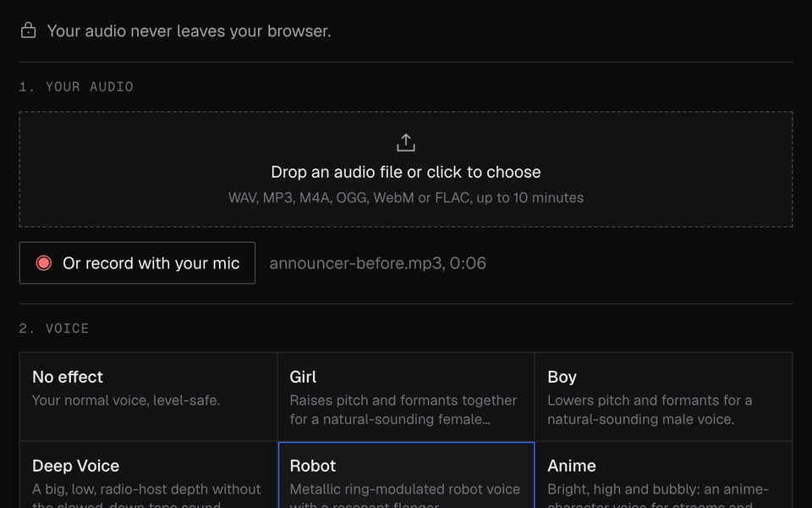
Task: Pick the Boy voice preset
Action: pyautogui.click(x=663, y=397)
